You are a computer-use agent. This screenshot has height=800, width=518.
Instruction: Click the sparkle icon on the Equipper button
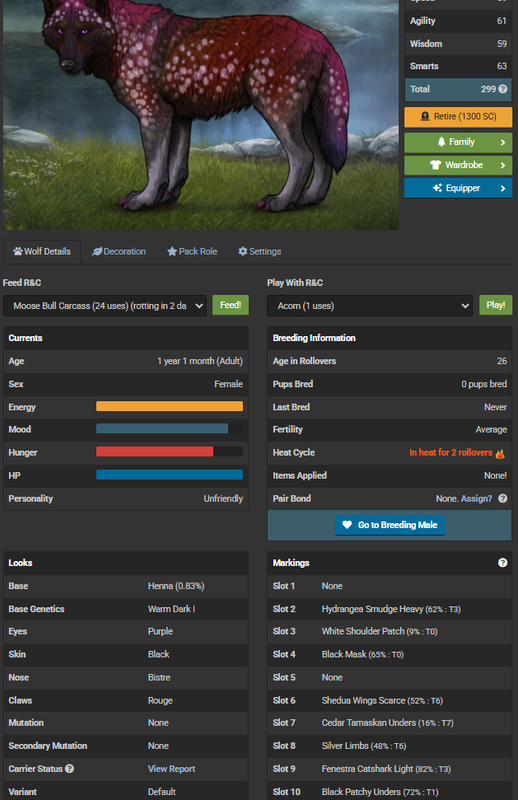click(x=437, y=188)
